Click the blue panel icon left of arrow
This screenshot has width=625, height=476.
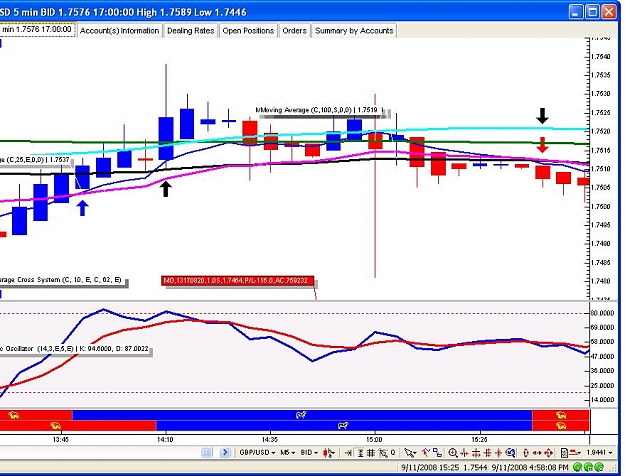coord(206,452)
